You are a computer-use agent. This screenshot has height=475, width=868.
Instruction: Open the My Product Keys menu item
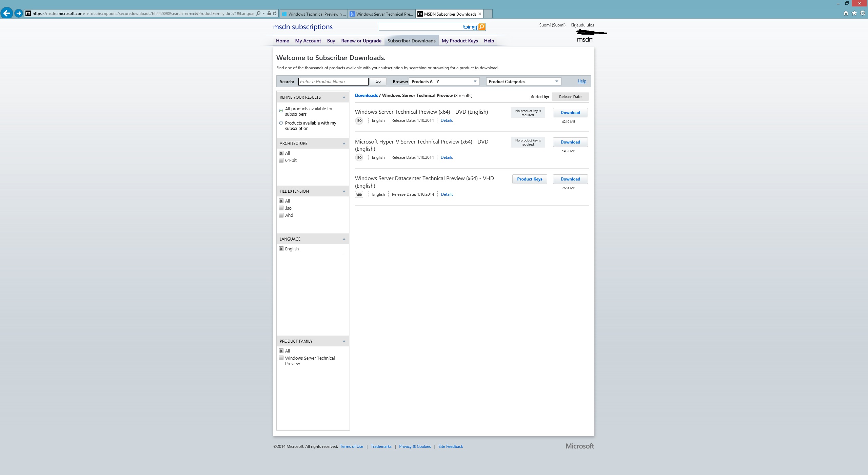[x=459, y=41]
